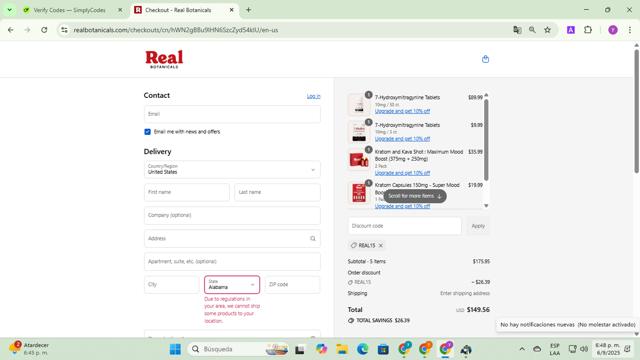
Task: Remove the REAL15 discount code tag
Action: point(381,245)
